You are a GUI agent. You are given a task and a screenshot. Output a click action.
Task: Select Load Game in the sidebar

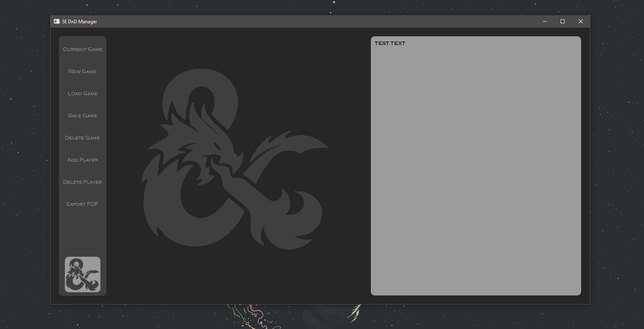coord(82,94)
